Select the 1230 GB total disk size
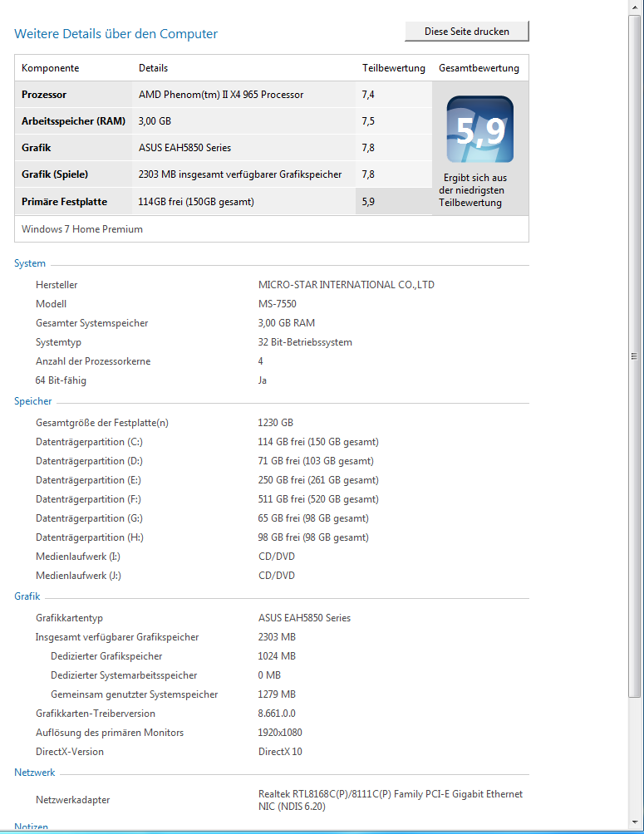This screenshot has width=644, height=834. [275, 422]
